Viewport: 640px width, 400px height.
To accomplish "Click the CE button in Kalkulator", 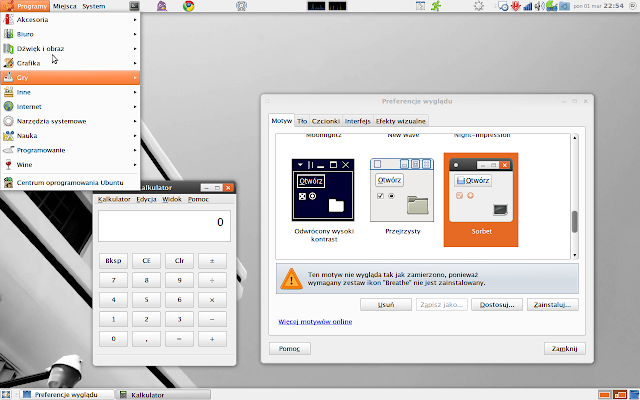I will [147, 260].
